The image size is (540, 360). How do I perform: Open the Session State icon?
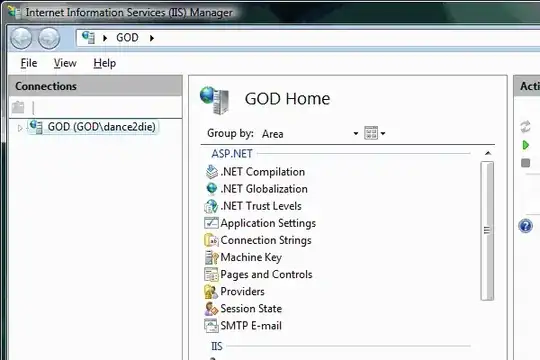(x=211, y=309)
